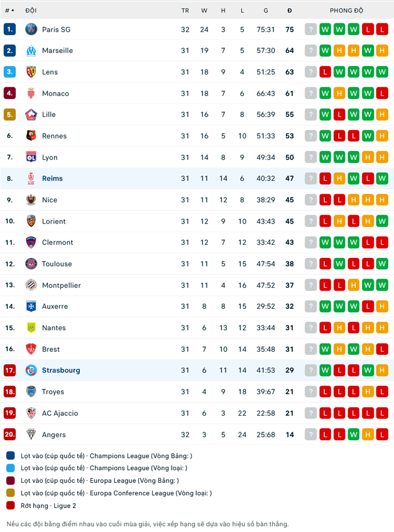Click the red Ligue 2 relegation swatch

(11, 506)
